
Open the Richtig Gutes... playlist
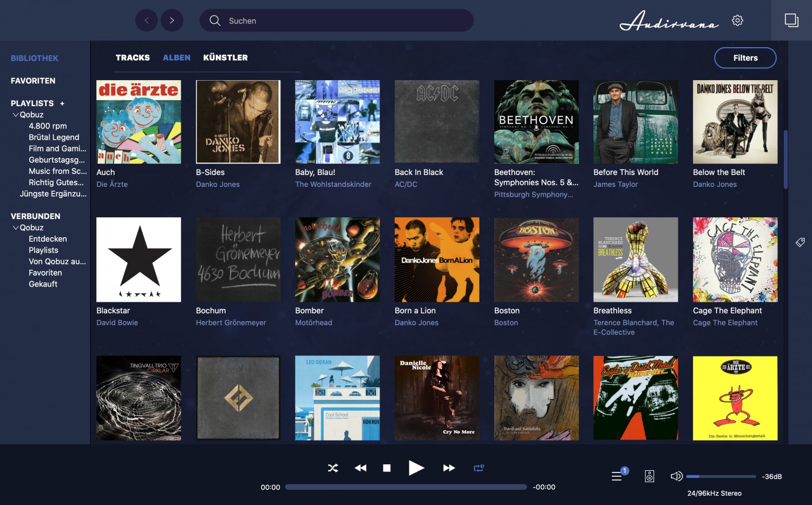(x=56, y=183)
